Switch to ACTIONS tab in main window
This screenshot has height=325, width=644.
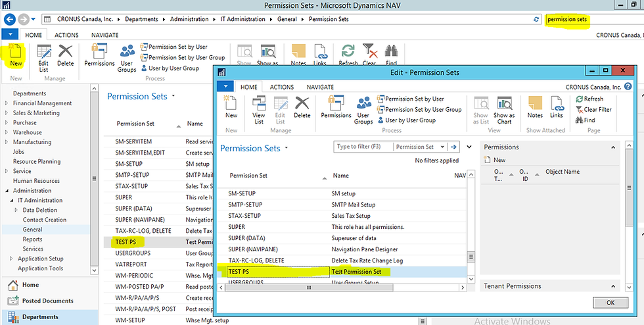(66, 35)
